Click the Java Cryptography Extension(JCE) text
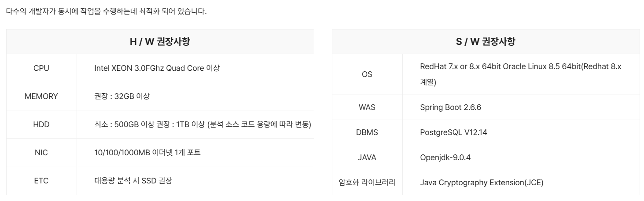 (x=482, y=183)
